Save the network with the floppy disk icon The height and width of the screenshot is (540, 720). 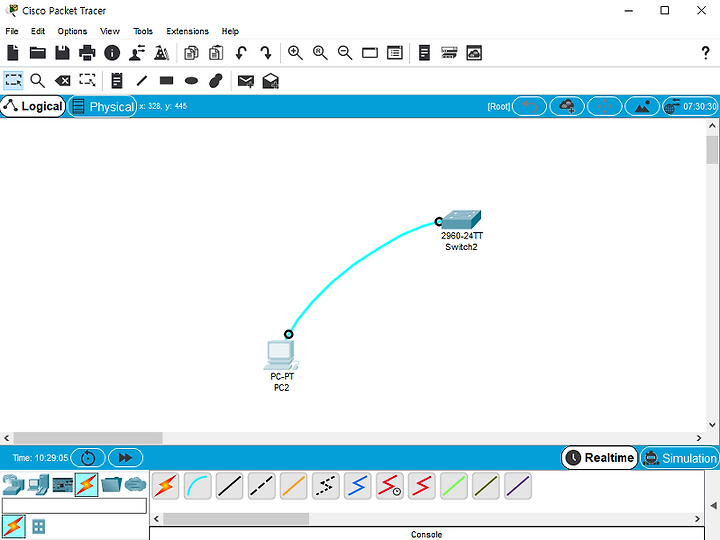tap(62, 53)
